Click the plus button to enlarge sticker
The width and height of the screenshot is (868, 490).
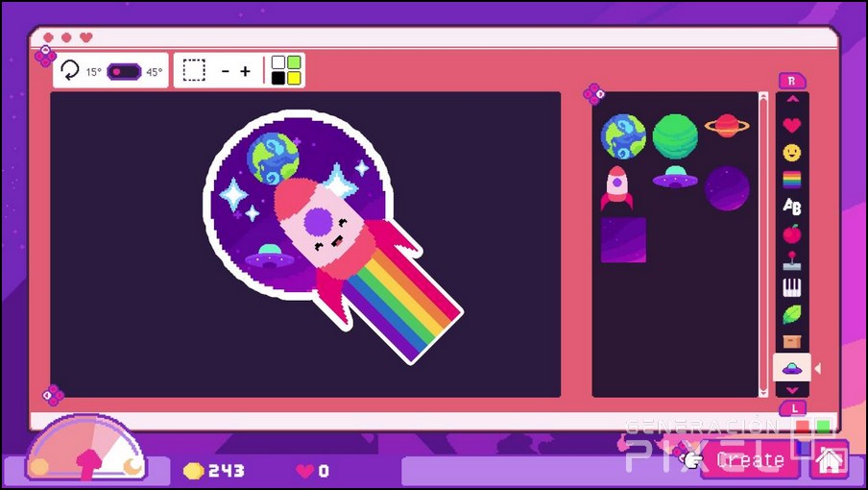coord(246,71)
